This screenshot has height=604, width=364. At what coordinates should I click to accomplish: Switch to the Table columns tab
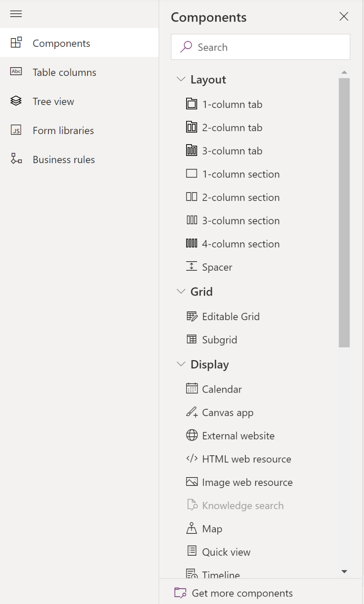pos(64,72)
